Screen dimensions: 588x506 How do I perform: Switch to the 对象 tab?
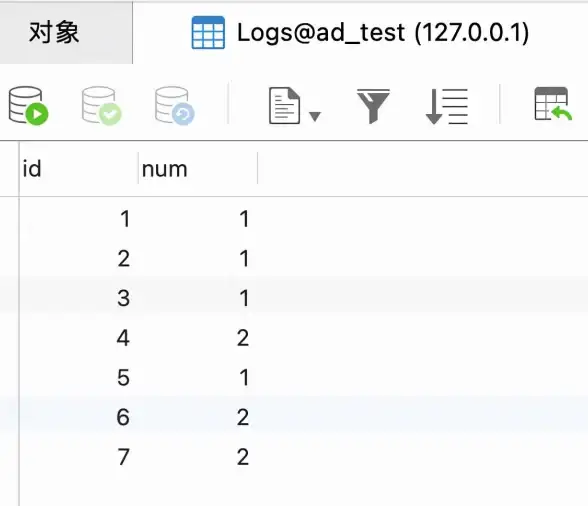click(66, 32)
